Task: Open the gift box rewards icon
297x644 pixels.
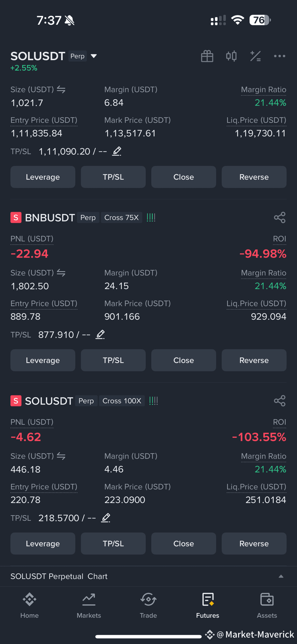Action: point(207,56)
